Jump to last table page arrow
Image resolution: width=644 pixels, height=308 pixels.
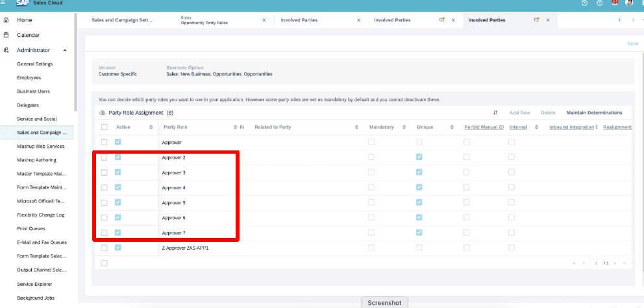[x=625, y=263]
